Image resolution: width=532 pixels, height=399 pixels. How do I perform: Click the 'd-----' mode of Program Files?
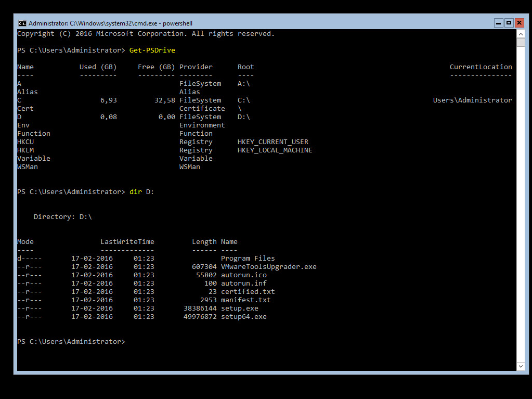(x=30, y=258)
